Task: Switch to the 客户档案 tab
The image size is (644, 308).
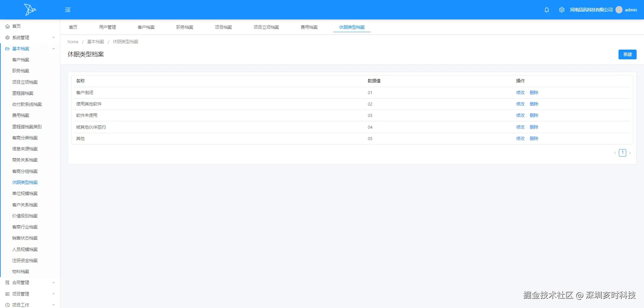Action: click(146, 27)
